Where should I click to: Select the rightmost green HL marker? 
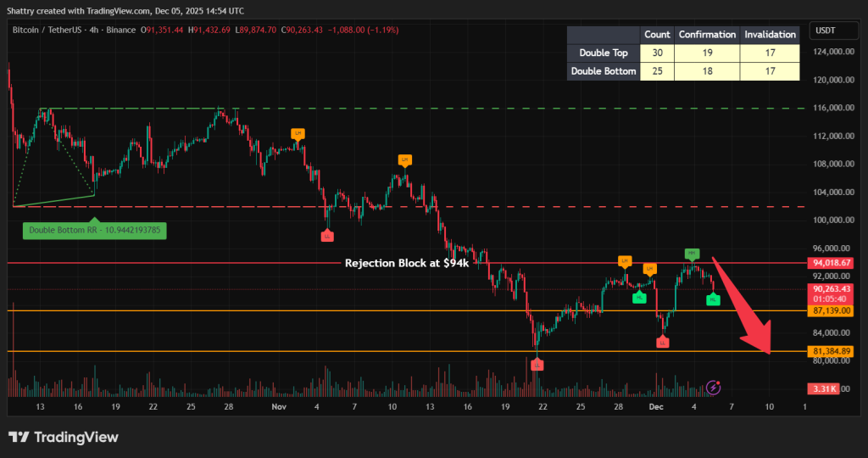tap(713, 299)
